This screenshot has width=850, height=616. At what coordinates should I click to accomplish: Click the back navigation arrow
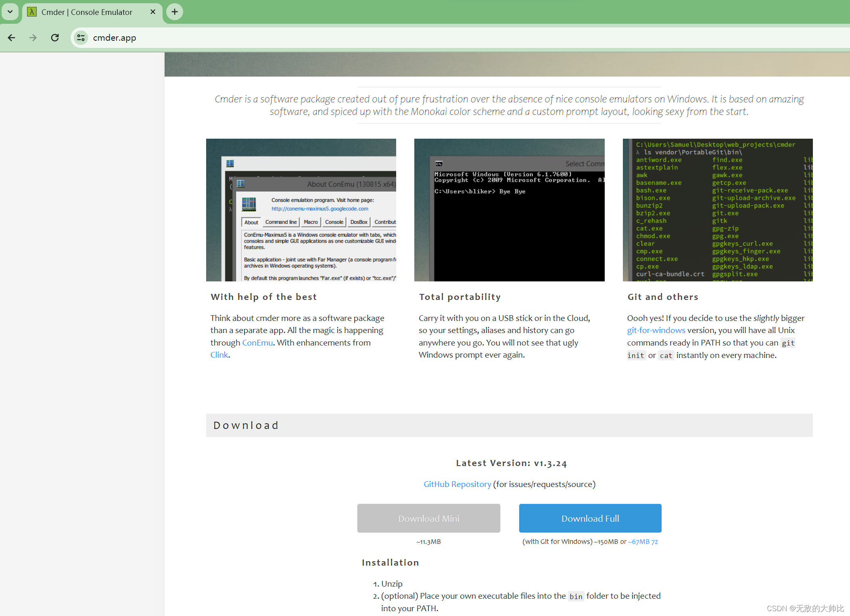pyautogui.click(x=11, y=37)
